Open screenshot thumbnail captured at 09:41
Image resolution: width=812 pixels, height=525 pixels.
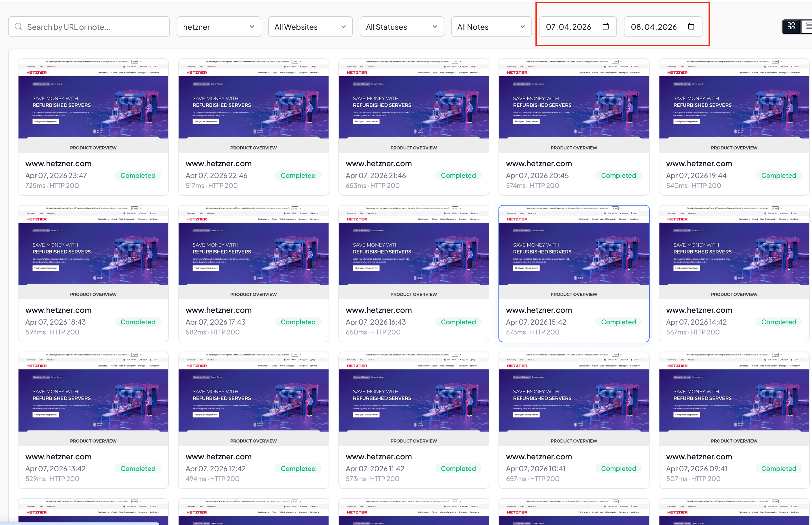coord(734,399)
